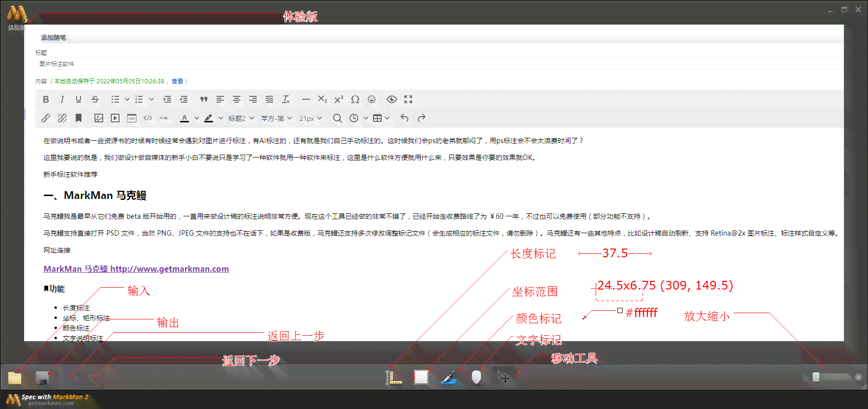This screenshot has width=868, height=409.
Task: Expand the font color dropdown arrow
Action: (x=197, y=118)
